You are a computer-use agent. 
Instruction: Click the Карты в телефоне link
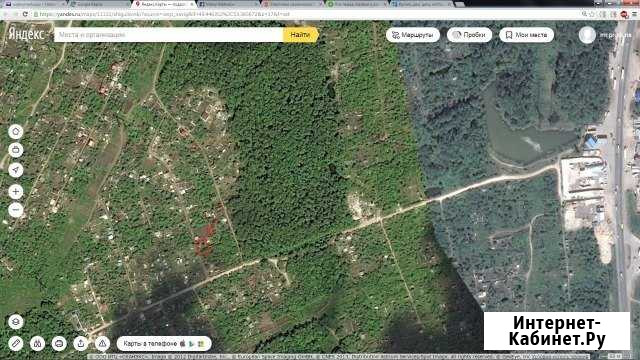(164, 344)
